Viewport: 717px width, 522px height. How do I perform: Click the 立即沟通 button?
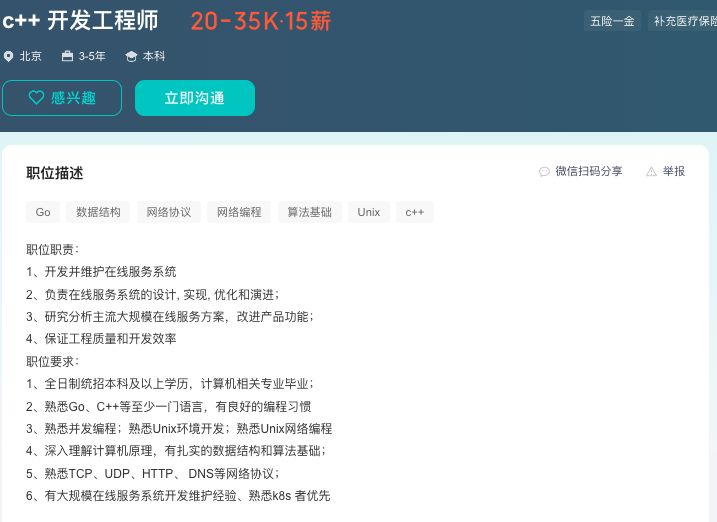pos(195,98)
